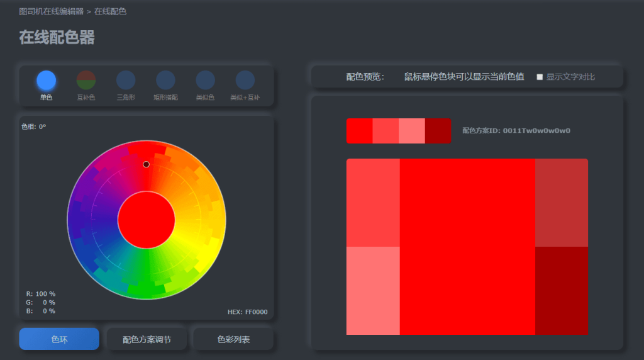Viewport: 644px width, 360px height.
Task: Switch to the 色环 tab
Action: click(59, 339)
